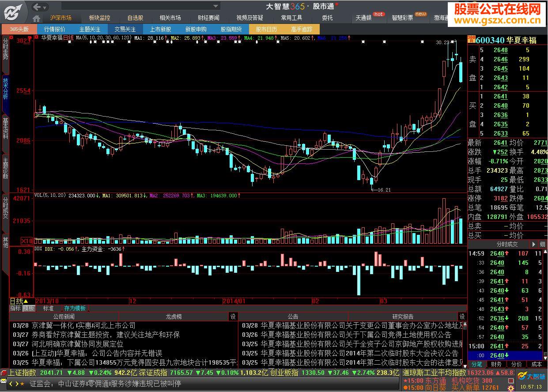Expand the 日线 period selector
Screen dimensions: 548x392
point(19,301)
